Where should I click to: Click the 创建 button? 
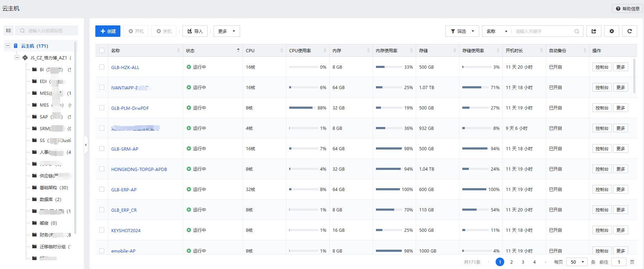click(108, 31)
